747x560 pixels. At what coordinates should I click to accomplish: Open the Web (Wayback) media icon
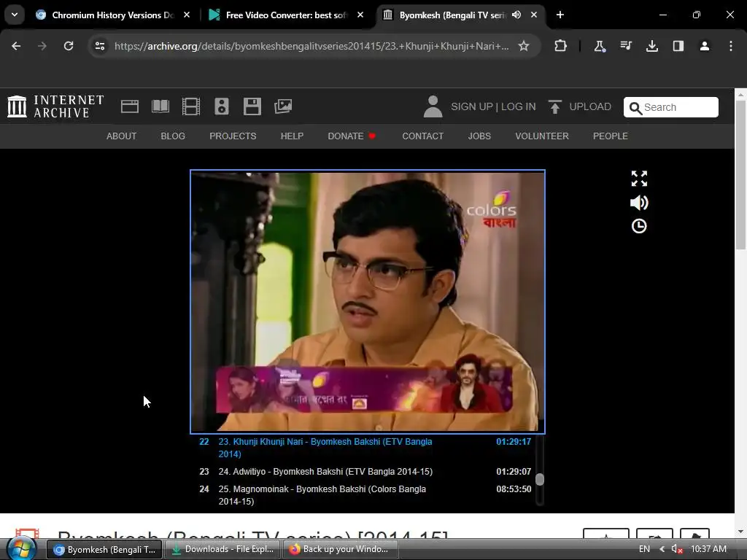click(x=130, y=106)
